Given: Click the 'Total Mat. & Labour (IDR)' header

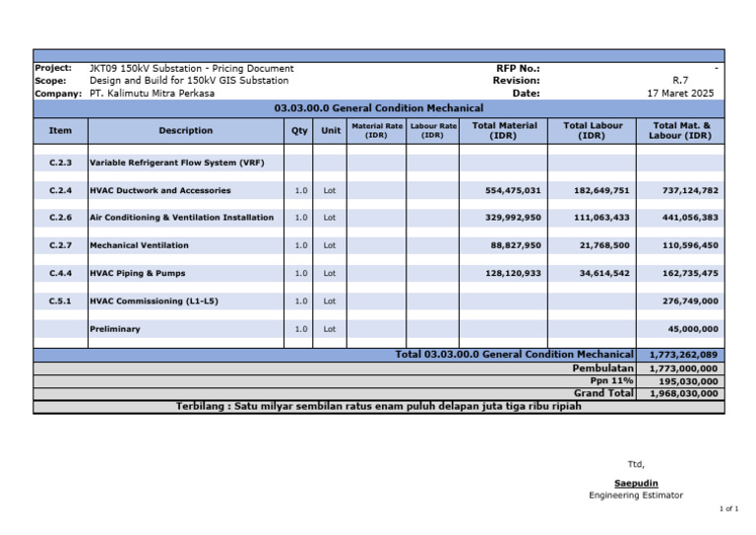Looking at the screenshot, I should [x=680, y=130].
